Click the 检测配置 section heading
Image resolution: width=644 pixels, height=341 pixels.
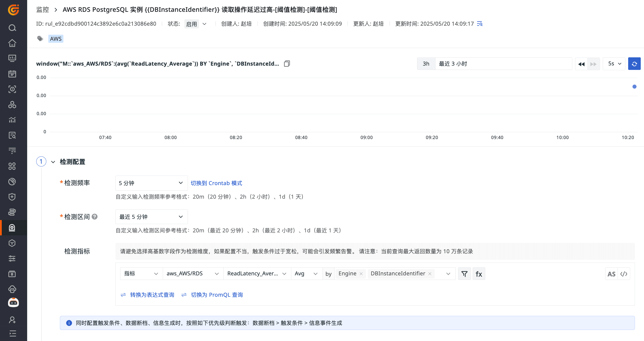pos(72,162)
